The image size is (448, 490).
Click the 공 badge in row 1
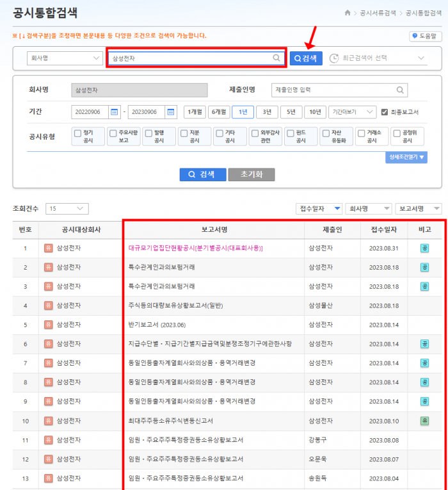point(424,248)
